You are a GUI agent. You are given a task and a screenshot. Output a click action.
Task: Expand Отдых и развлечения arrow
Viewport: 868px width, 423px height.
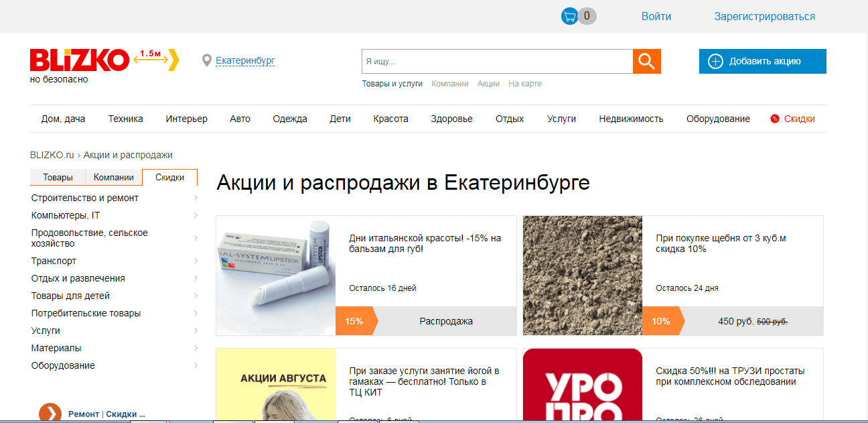click(x=196, y=278)
